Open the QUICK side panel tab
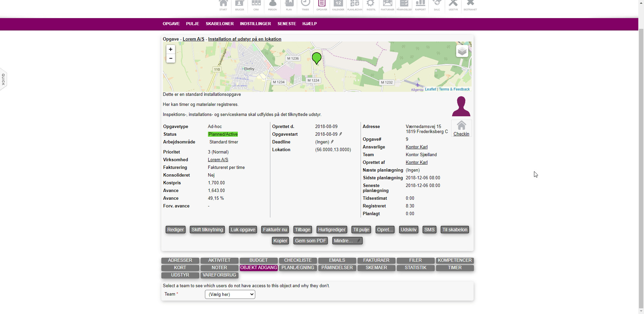The width and height of the screenshot is (644, 314). tap(3, 79)
